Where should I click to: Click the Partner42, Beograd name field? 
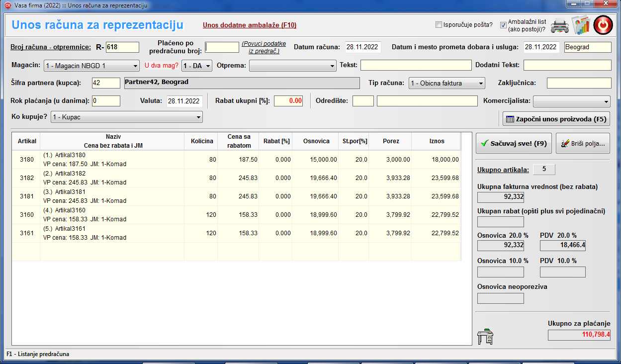pos(242,83)
